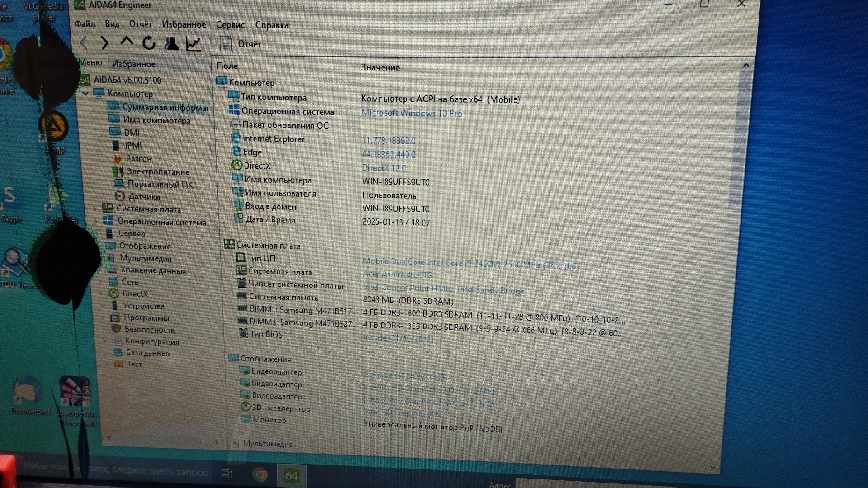The height and width of the screenshot is (488, 868).
Task: Select Имя компьютера in the sidebar tree
Action: tap(150, 120)
